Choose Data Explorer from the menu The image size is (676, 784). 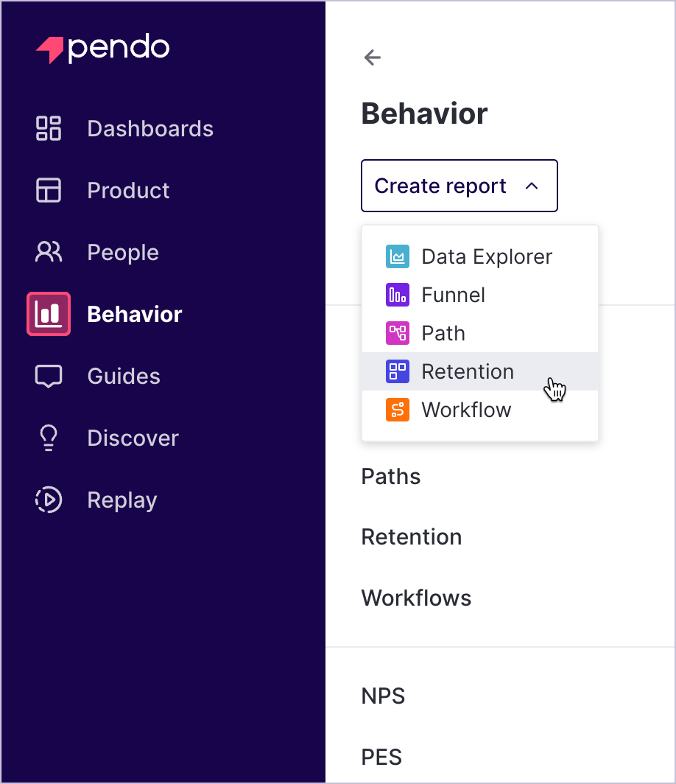pyautogui.click(x=479, y=256)
